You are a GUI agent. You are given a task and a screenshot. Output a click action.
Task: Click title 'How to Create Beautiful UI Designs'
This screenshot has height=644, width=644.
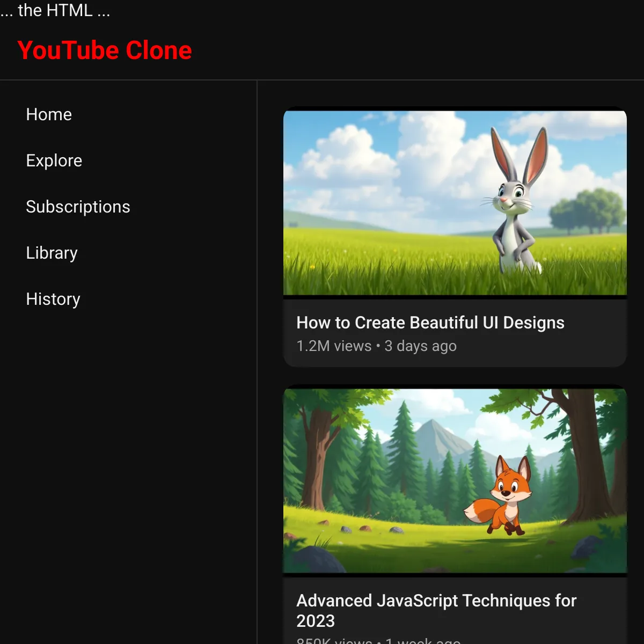(x=430, y=323)
